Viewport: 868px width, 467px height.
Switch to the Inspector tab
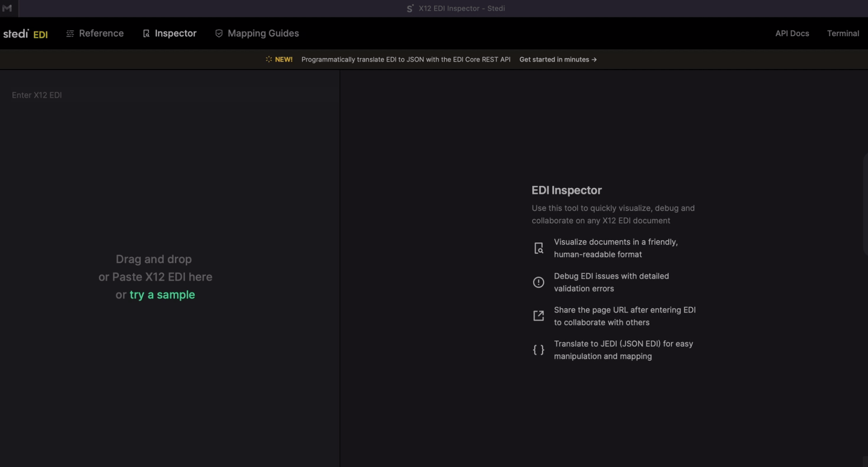[175, 33]
